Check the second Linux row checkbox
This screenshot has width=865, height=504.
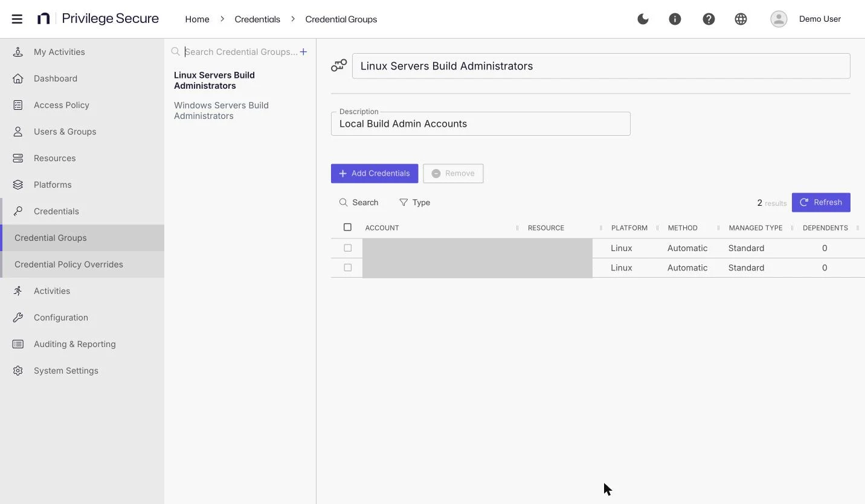tap(347, 267)
